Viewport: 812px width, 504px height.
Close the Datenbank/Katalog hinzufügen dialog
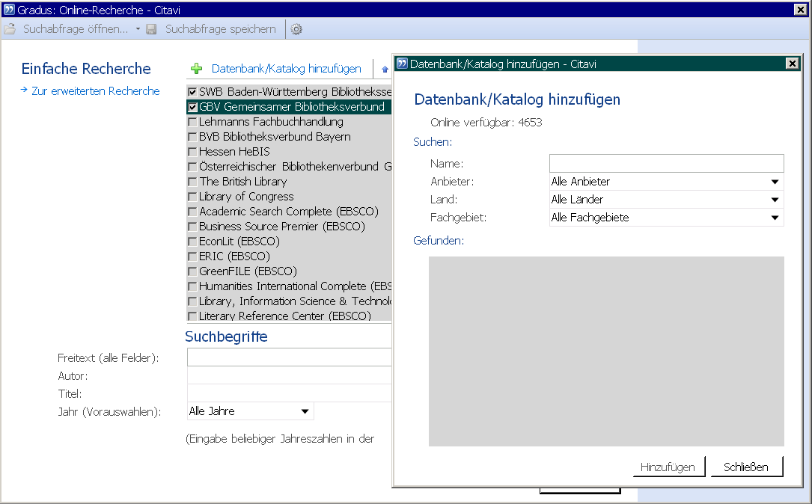[792, 63]
